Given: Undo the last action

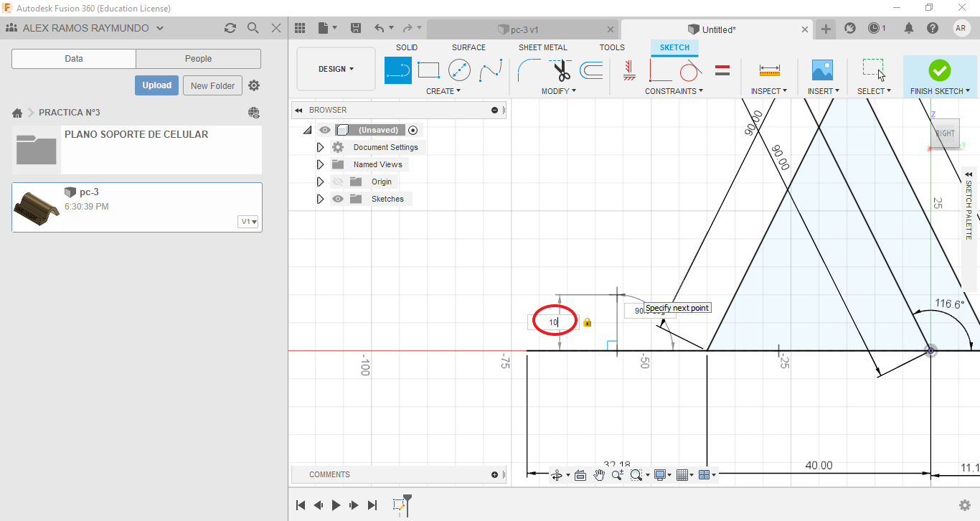Looking at the screenshot, I should (380, 28).
